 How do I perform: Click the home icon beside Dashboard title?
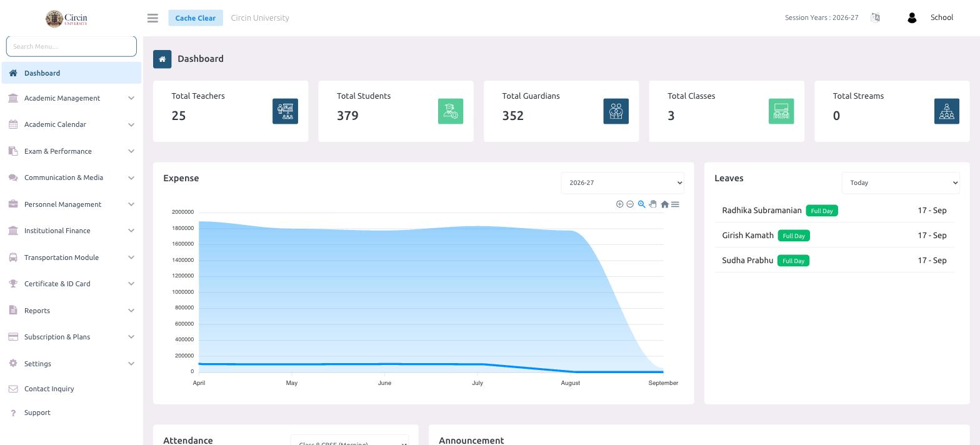(162, 59)
